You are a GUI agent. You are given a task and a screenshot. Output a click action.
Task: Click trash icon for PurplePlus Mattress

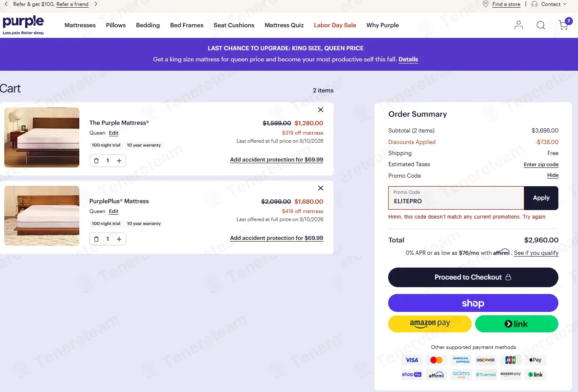96,239
